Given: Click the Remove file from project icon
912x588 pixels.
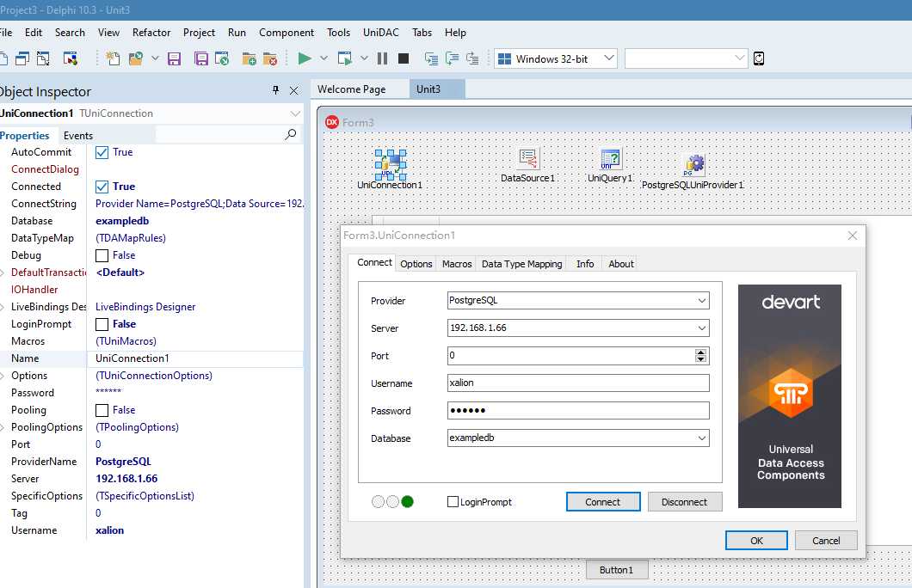Looking at the screenshot, I should 270,58.
